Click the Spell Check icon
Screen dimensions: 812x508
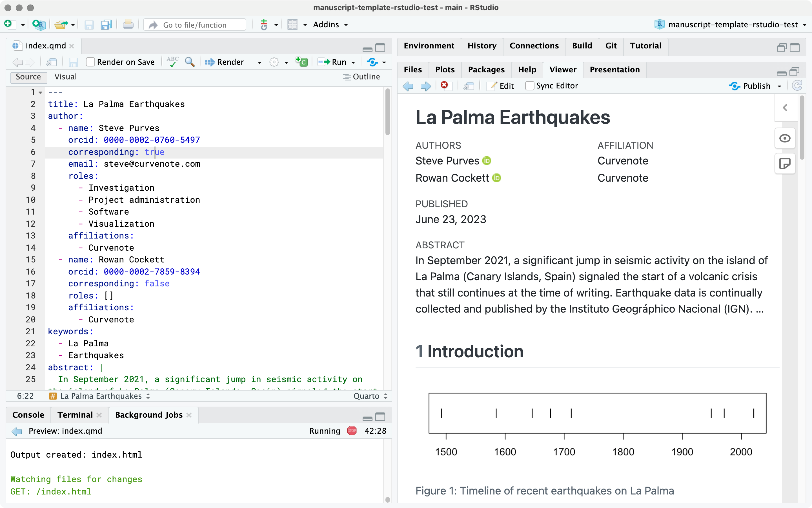[x=172, y=62]
